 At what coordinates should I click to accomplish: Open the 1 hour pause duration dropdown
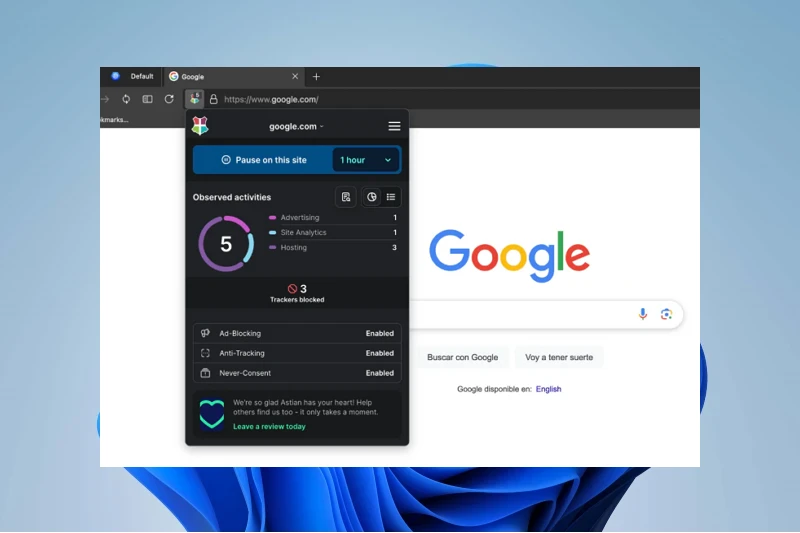366,160
